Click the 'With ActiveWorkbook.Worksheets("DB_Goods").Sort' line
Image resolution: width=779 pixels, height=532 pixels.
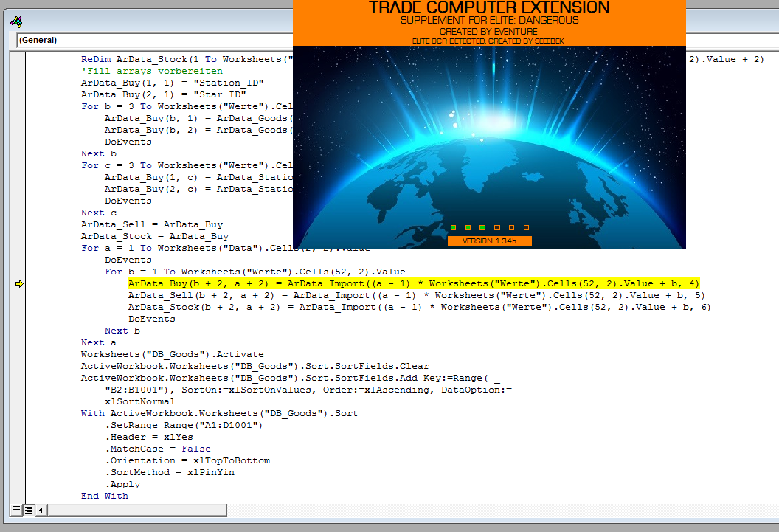click(x=220, y=414)
